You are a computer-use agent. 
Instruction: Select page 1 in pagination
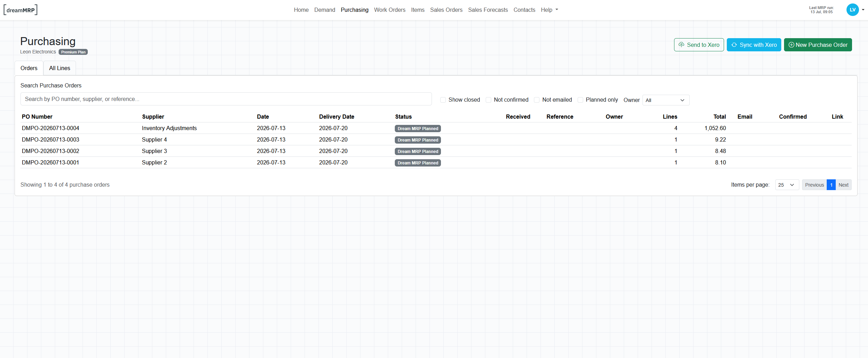pos(831,185)
